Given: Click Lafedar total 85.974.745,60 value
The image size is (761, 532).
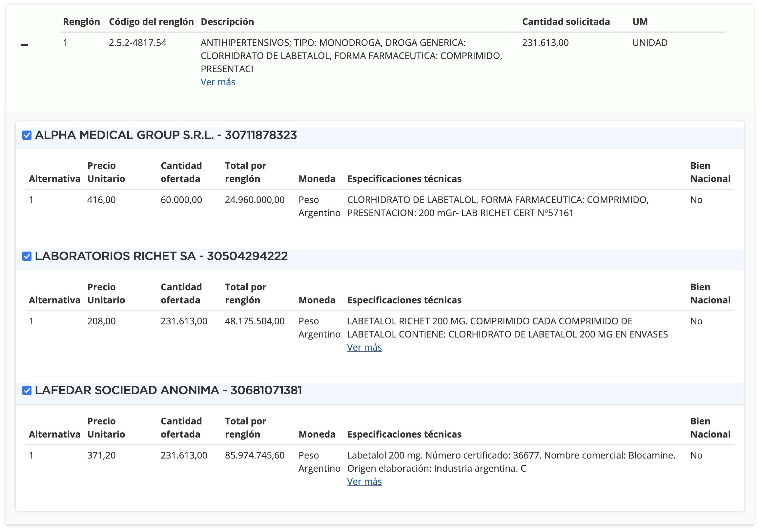Looking at the screenshot, I should pos(255,456).
